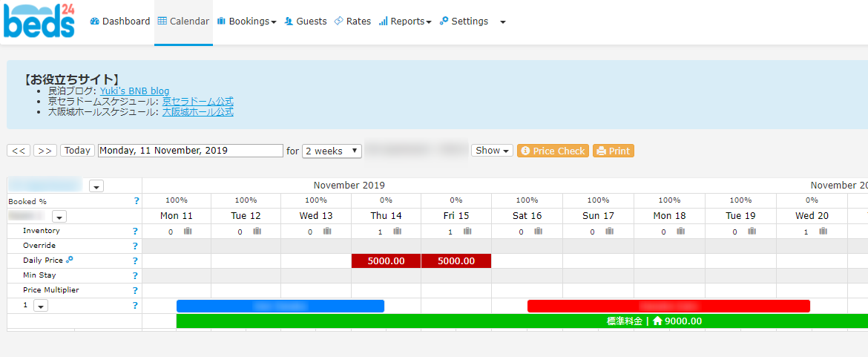Click the help icon beside Inventory
The width and height of the screenshot is (868, 357).
(134, 232)
